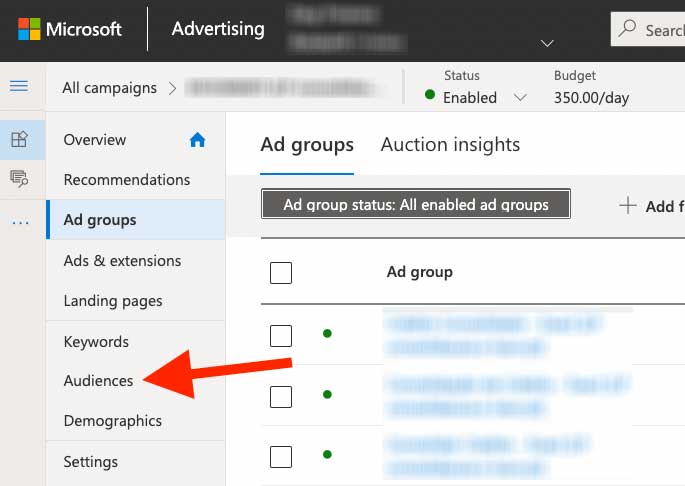Click the blurred account name in header
Viewport: 685px width, 486px height.
point(346,29)
